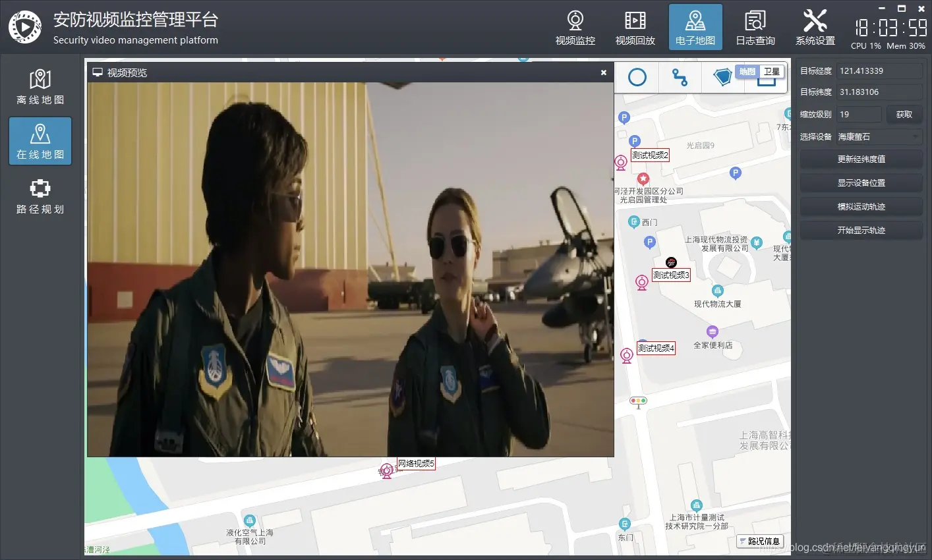
Task: Open the 路径规划 route planning sidebar item
Action: pos(40,196)
